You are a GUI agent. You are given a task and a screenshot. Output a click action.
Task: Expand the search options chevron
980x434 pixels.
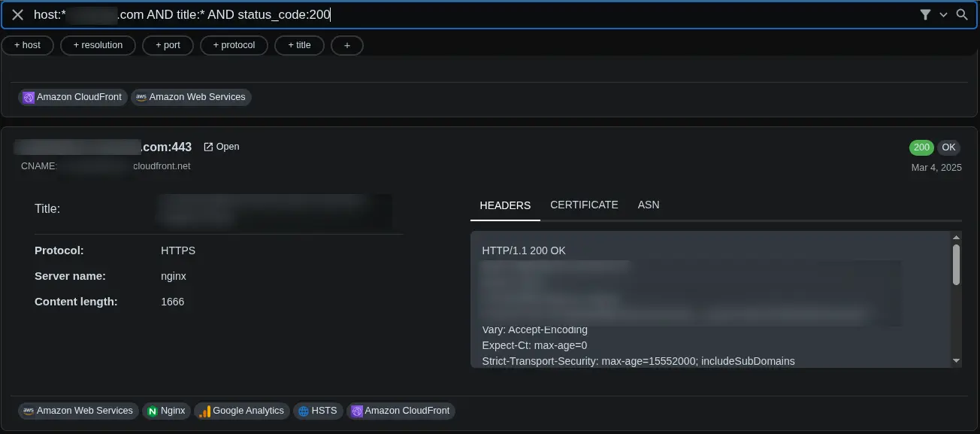[x=944, y=15]
